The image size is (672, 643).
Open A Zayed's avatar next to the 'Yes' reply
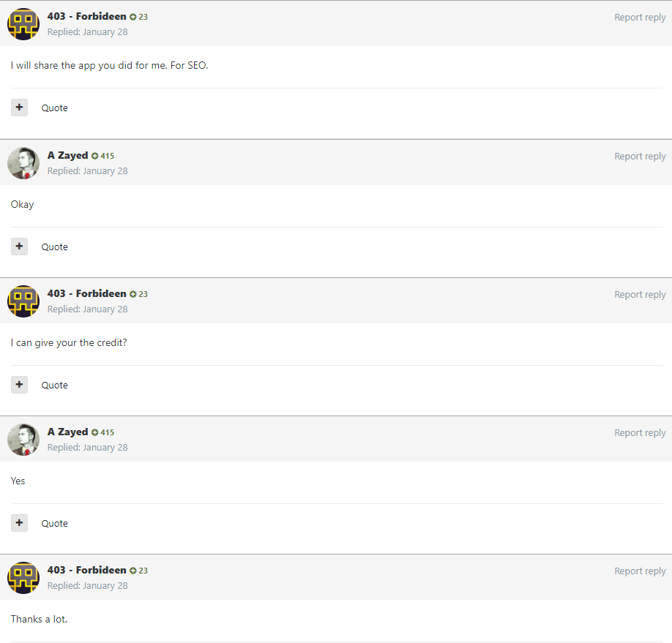(23, 439)
